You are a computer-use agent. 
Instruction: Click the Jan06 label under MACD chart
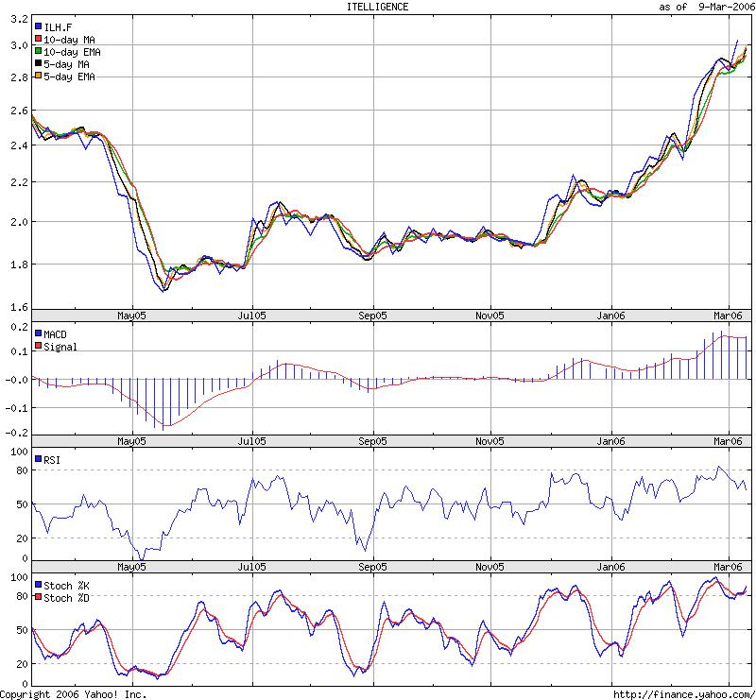click(x=610, y=440)
